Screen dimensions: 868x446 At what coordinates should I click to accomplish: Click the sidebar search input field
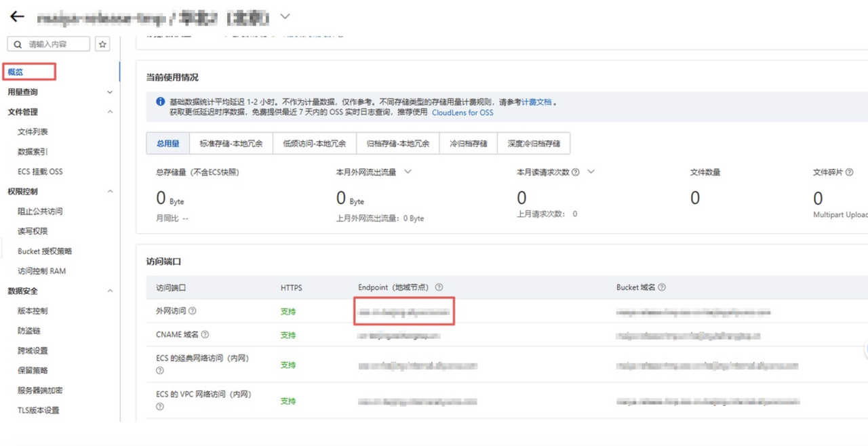48,44
